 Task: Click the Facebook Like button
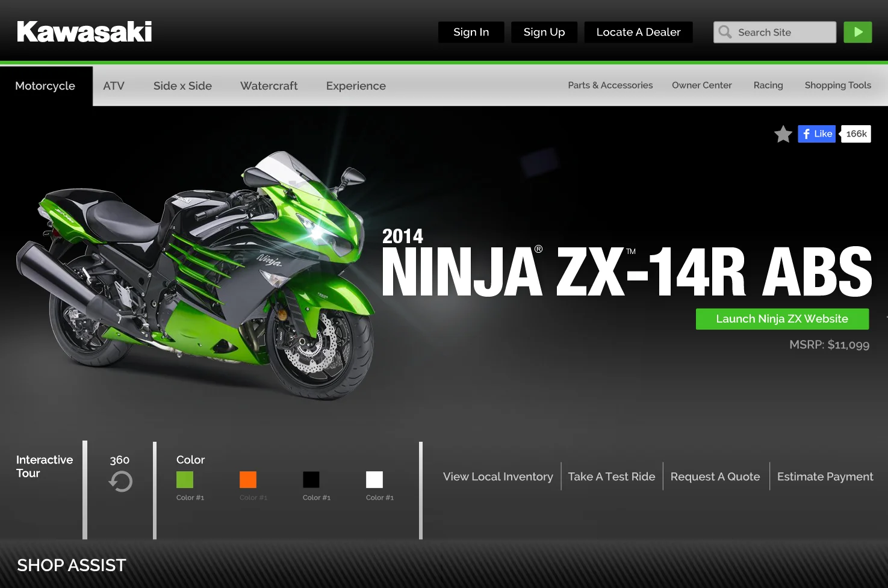click(817, 134)
